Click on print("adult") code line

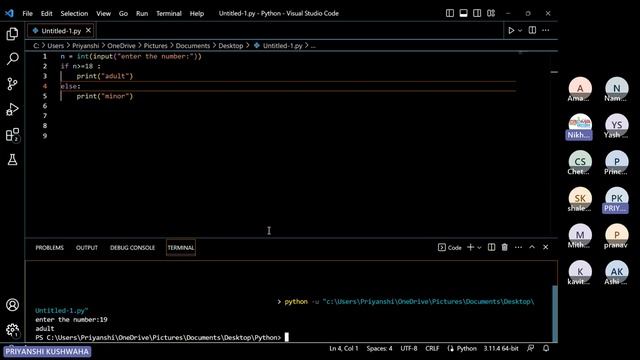pos(104,76)
